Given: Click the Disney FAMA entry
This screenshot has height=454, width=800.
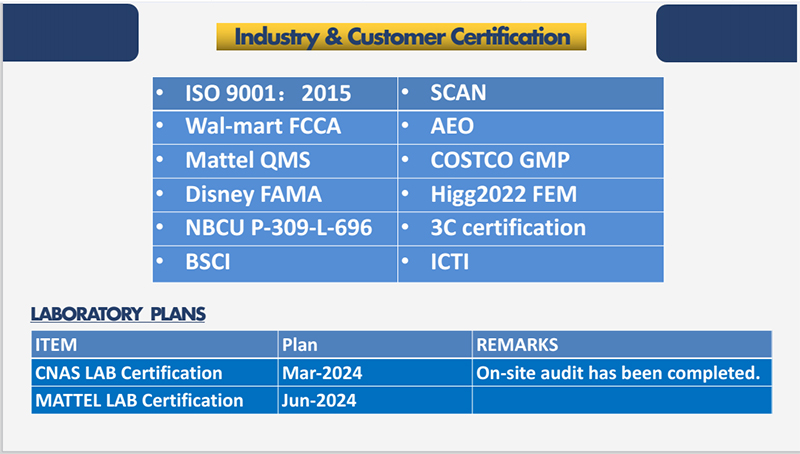Looking at the screenshot, I should 275,195.
